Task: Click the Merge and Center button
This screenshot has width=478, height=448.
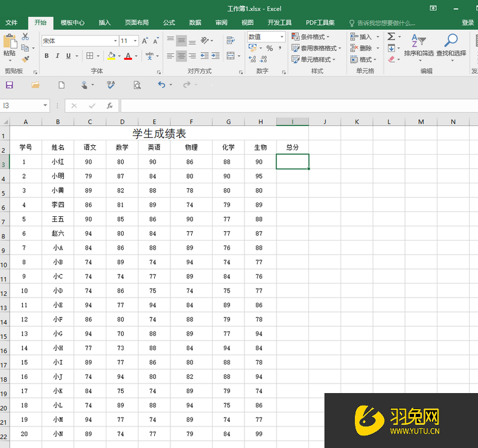Action: [231, 56]
